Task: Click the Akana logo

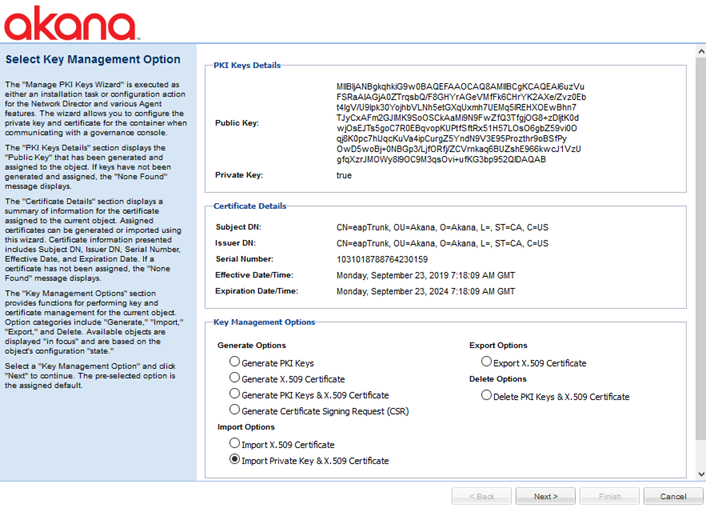Action: point(71,23)
